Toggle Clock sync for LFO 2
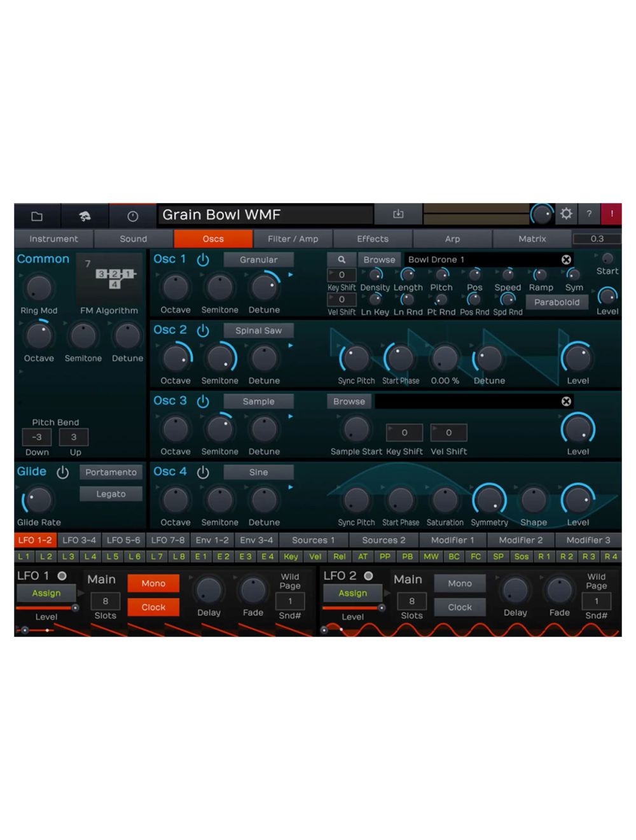This screenshot has height=840, width=636. (x=459, y=607)
